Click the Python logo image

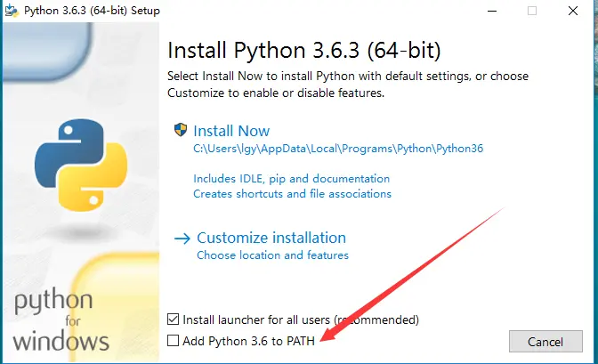(x=81, y=165)
